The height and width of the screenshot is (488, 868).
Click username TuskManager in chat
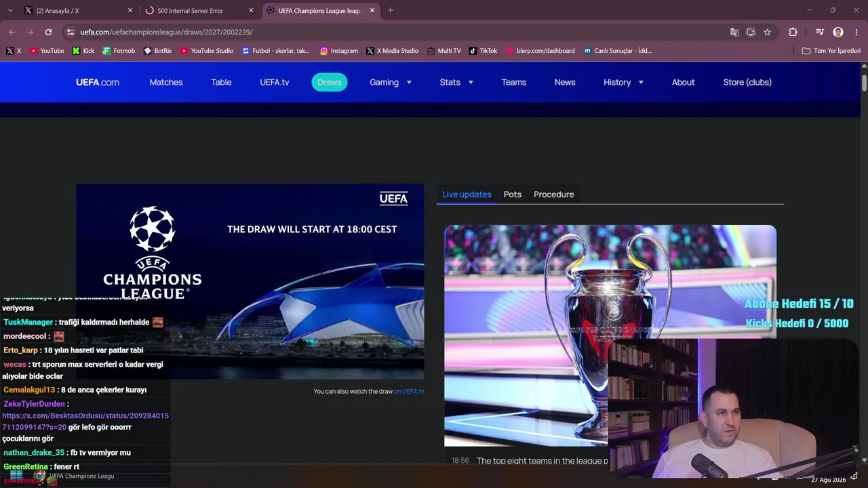click(28, 322)
